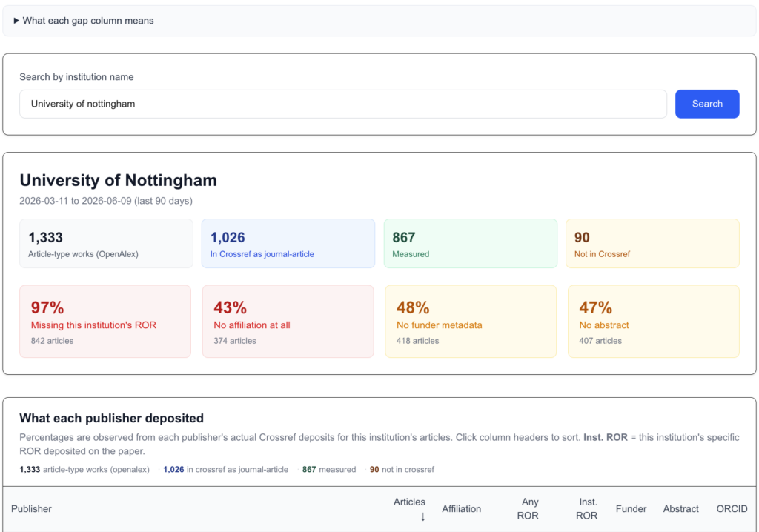Click '48% No funder metadata' card
Screen dimensions: 759x532
[471, 322]
